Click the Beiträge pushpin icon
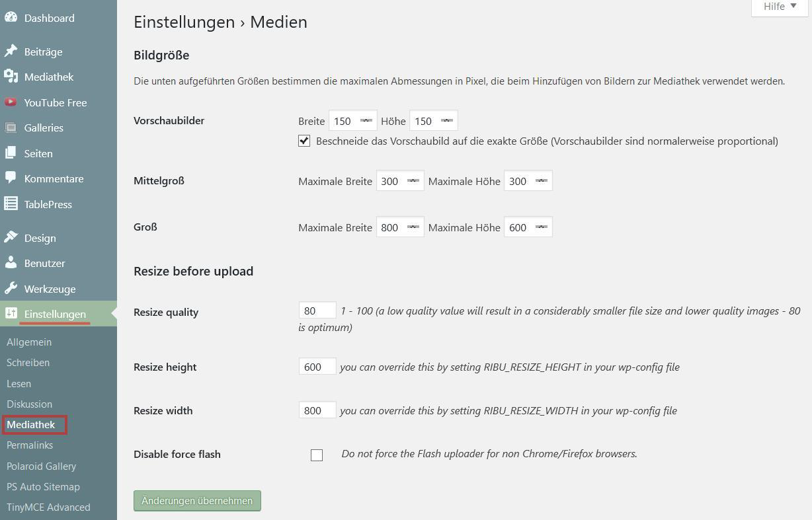This screenshot has width=812, height=520. (x=11, y=52)
